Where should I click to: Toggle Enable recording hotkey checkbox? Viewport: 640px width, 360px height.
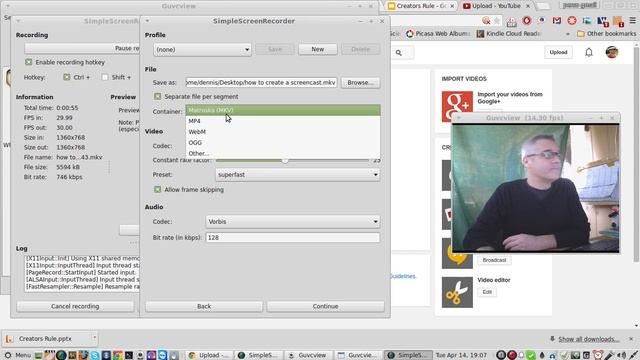[29, 62]
